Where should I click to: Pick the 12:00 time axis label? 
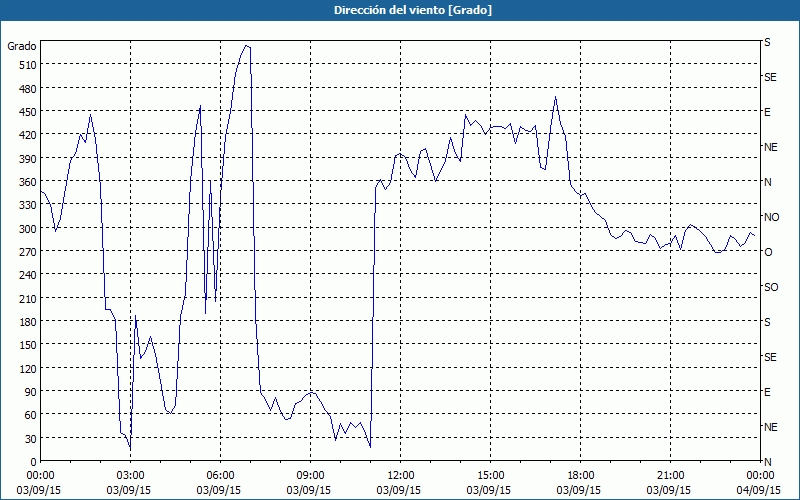point(400,475)
